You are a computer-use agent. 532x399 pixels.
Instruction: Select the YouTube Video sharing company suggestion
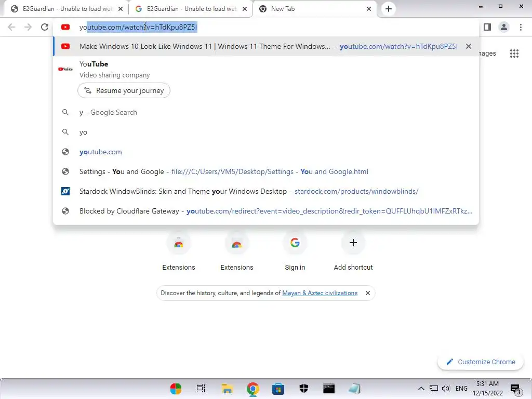click(266, 69)
